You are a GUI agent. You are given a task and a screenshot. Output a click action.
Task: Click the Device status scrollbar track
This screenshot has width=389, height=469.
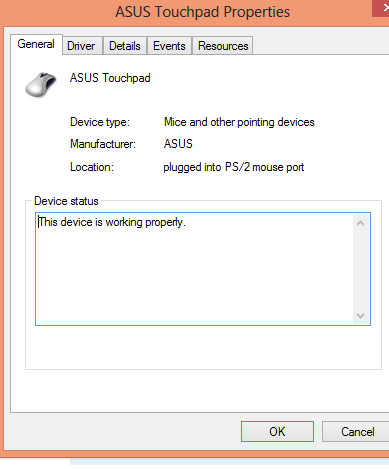coord(361,269)
